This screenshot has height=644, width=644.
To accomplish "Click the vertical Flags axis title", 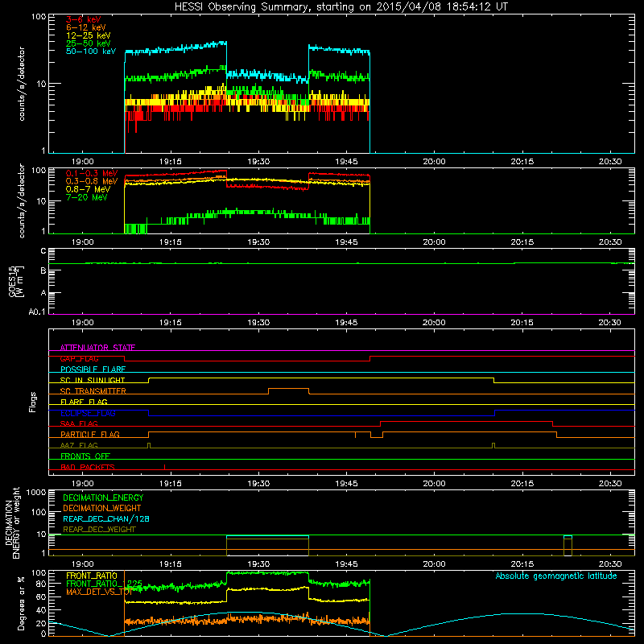I will tap(32, 402).
